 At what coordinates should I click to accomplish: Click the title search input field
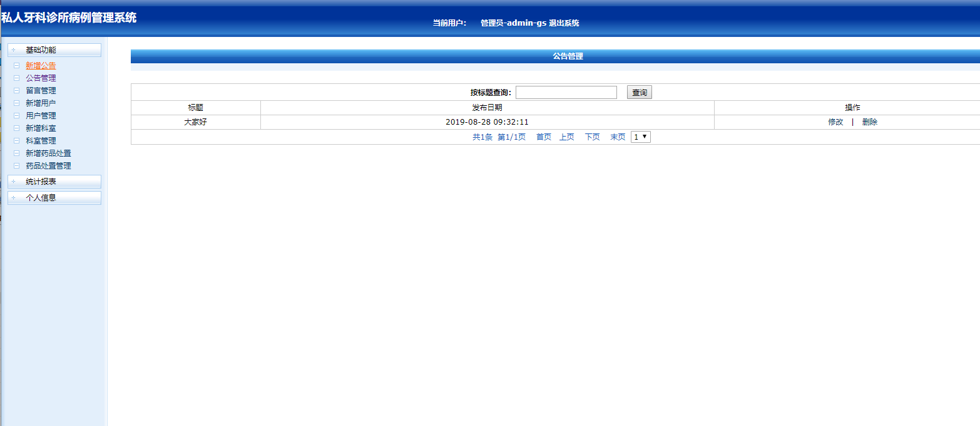[565, 91]
